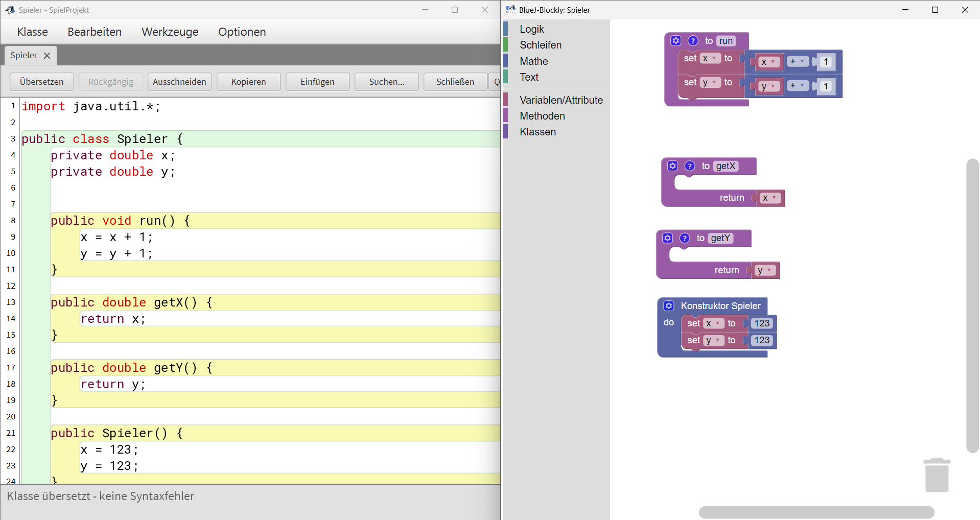Select the Schleifen block category
The width and height of the screenshot is (980, 520).
pos(540,45)
